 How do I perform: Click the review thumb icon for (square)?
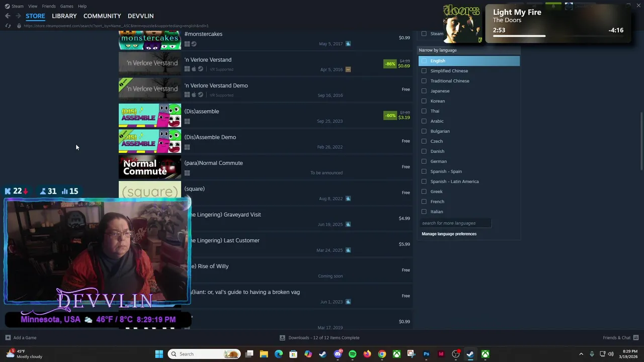(348, 199)
